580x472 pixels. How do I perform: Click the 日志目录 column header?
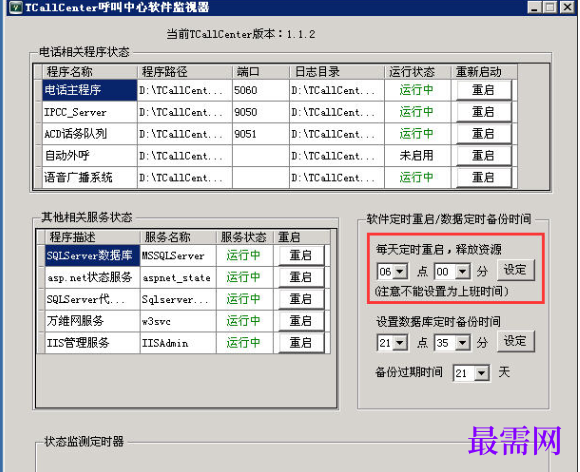tap(337, 72)
